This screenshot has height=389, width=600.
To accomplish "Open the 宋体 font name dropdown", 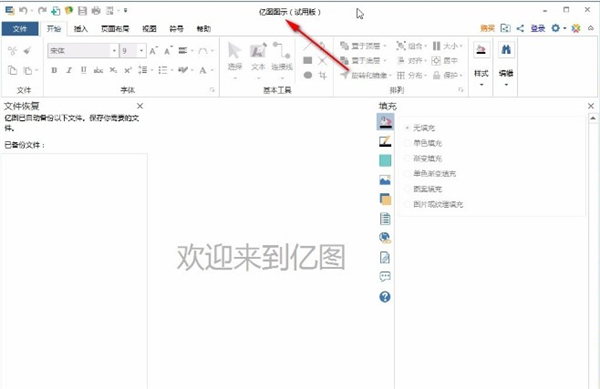I will (114, 50).
